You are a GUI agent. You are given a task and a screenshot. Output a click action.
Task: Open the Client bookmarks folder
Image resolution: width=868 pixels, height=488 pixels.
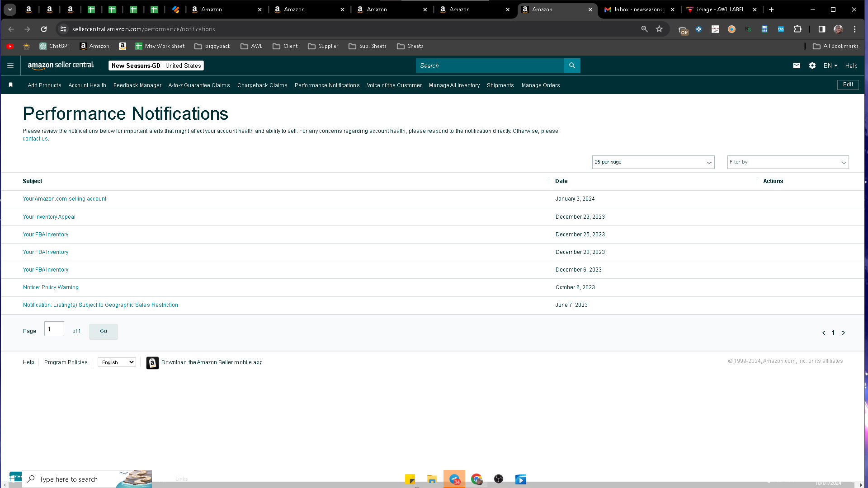pyautogui.click(x=285, y=46)
